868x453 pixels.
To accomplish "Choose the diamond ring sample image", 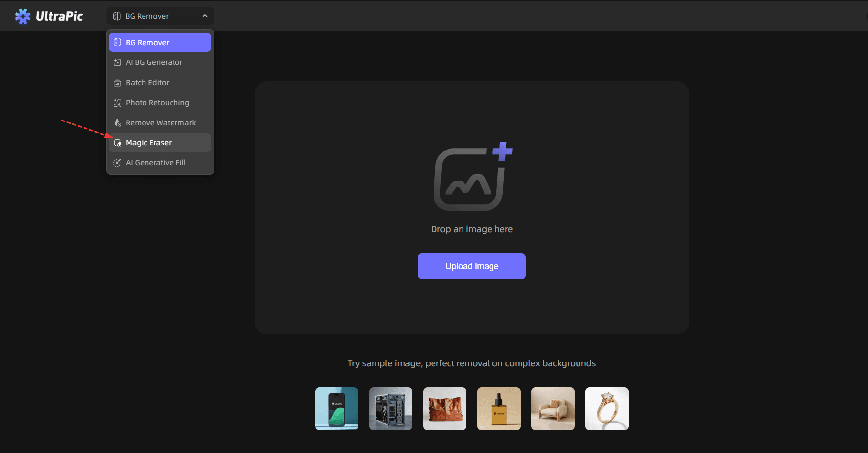I will [x=607, y=409].
